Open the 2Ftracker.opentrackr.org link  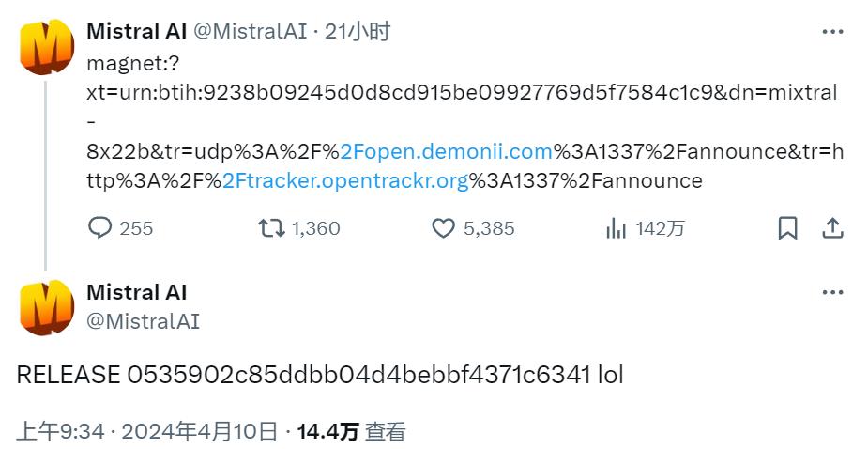346,180
